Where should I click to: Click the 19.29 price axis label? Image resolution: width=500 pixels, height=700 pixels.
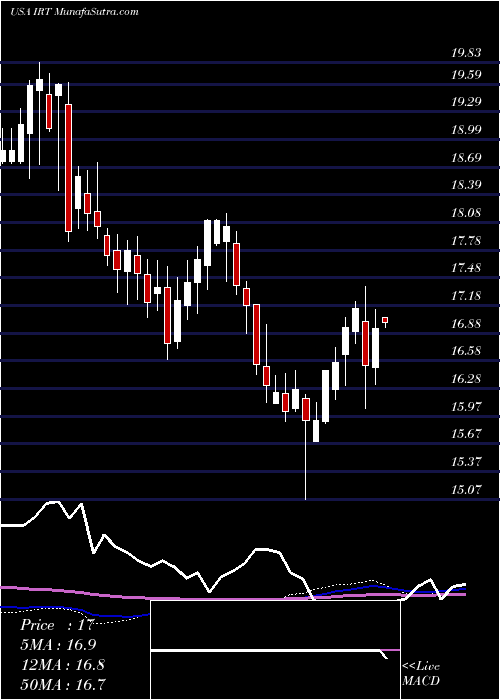click(x=466, y=102)
